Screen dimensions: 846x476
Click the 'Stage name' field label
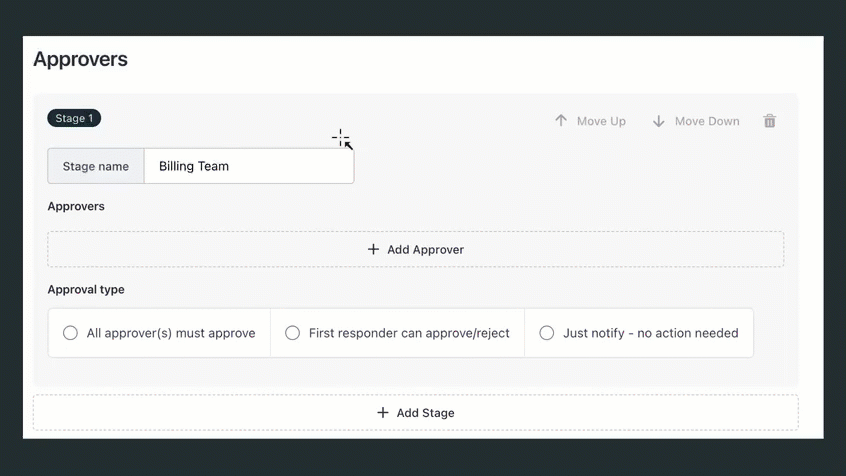[x=96, y=166]
